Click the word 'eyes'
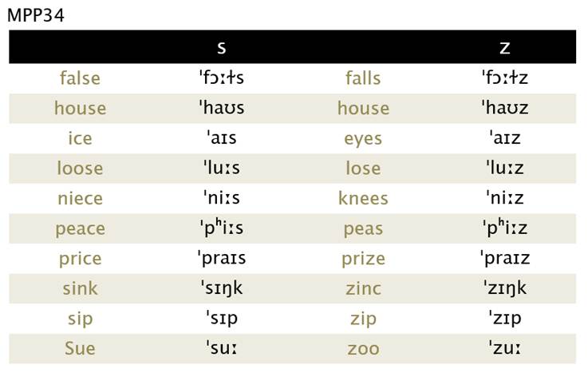Image resolution: width=588 pixels, height=377 pixels. 363,139
